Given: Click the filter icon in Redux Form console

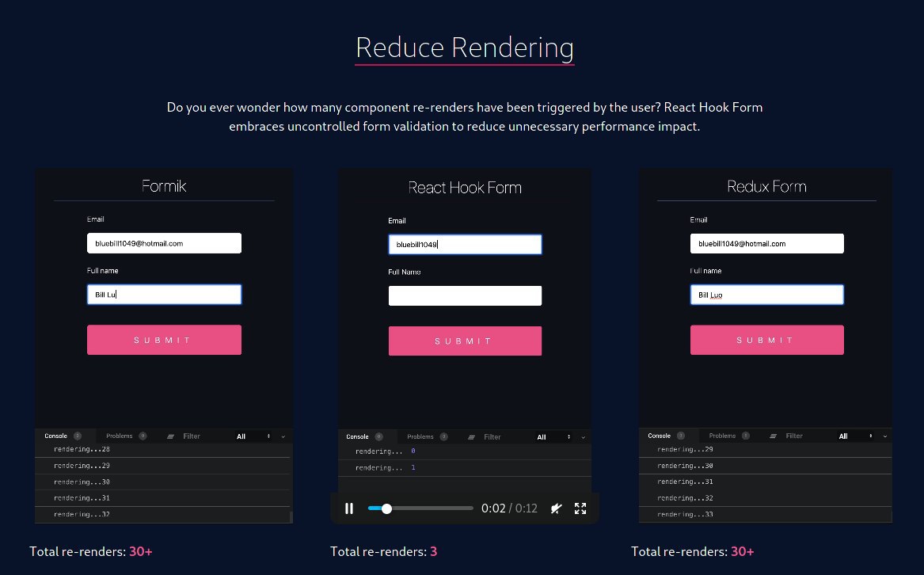Looking at the screenshot, I should 773,436.
